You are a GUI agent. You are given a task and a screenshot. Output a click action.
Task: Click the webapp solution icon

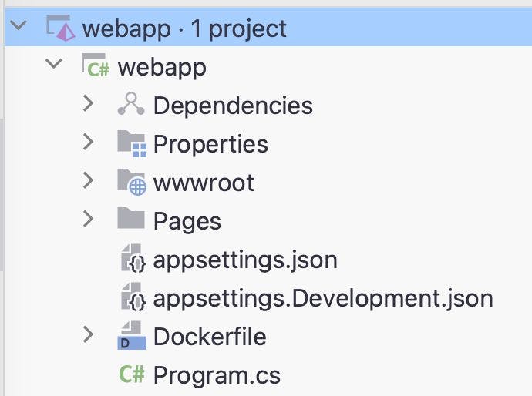coord(60,28)
